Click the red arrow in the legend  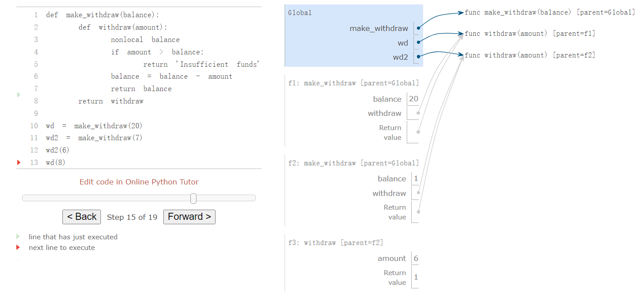[18, 247]
